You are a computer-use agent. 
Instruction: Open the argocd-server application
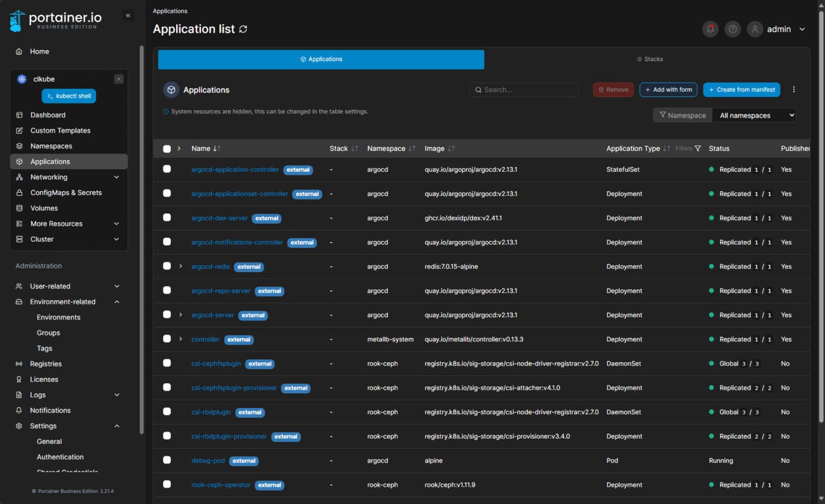click(212, 315)
